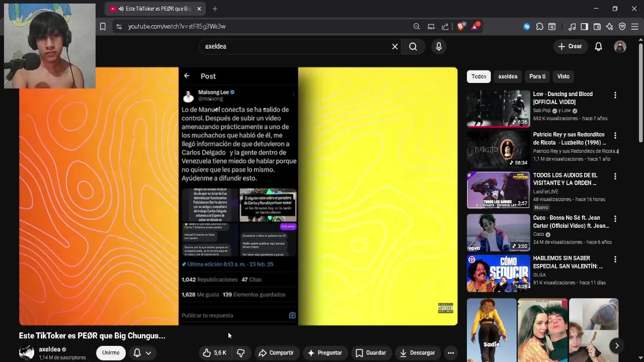Like the video with 5,6 K
Image resolution: width=644 pixels, height=362 pixels.
pos(214,353)
